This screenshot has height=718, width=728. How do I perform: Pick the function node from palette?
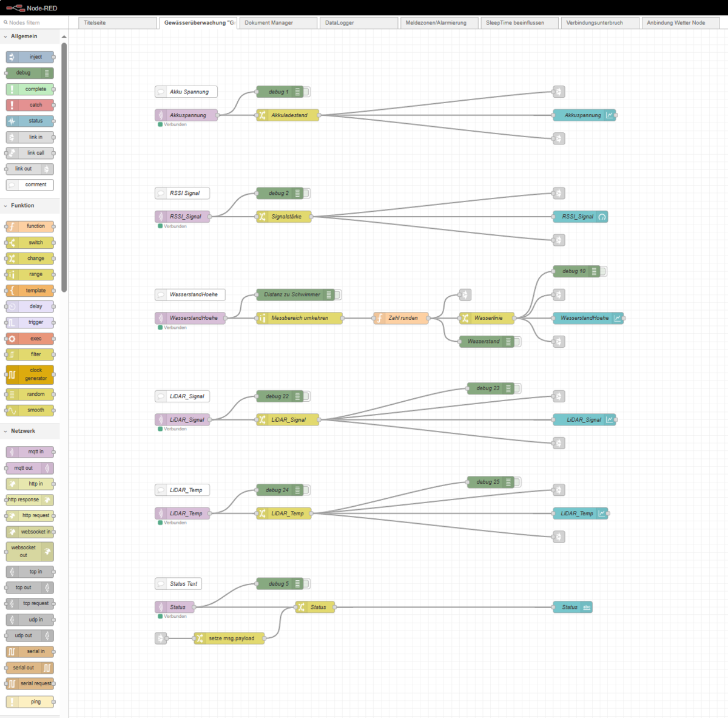point(30,226)
